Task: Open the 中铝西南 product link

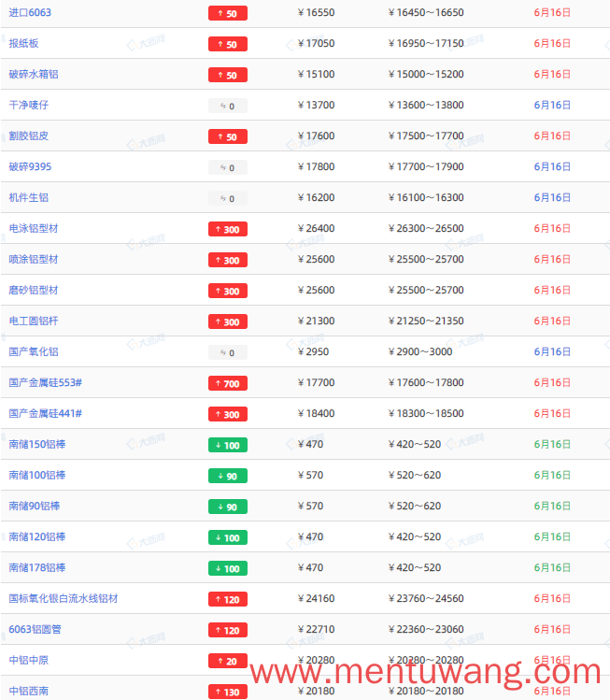Action: click(29, 690)
